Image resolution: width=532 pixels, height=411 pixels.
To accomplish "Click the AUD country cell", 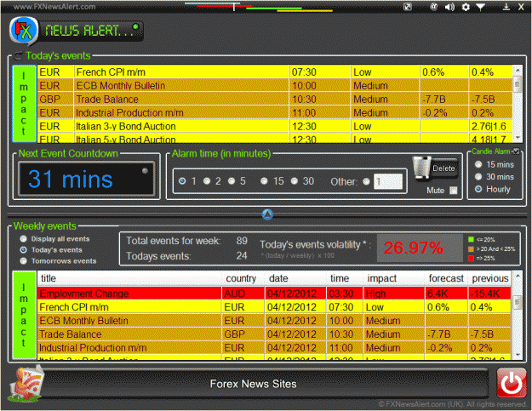I will coord(243,294).
